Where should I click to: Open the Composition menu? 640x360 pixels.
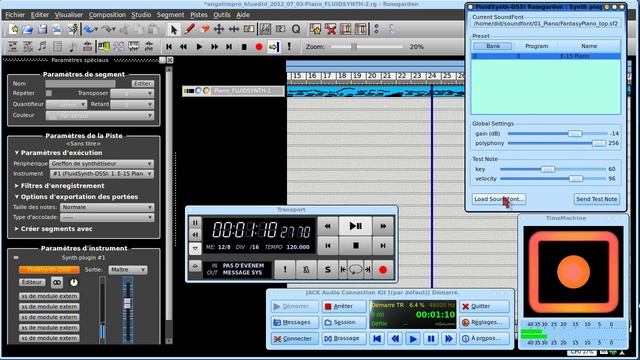pyautogui.click(x=107, y=15)
